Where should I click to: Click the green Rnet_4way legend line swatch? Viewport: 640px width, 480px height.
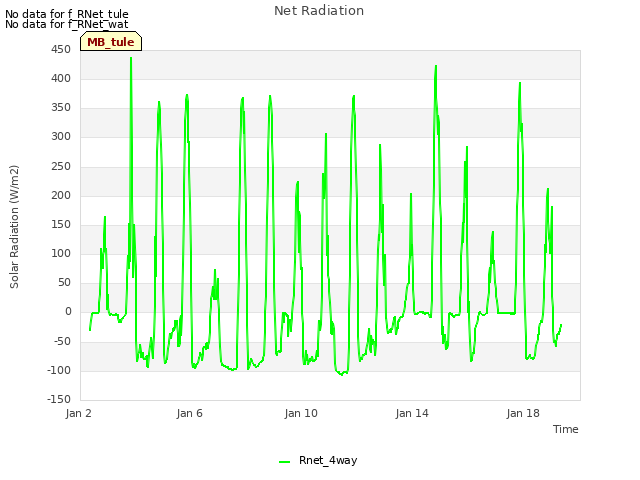coord(284,462)
